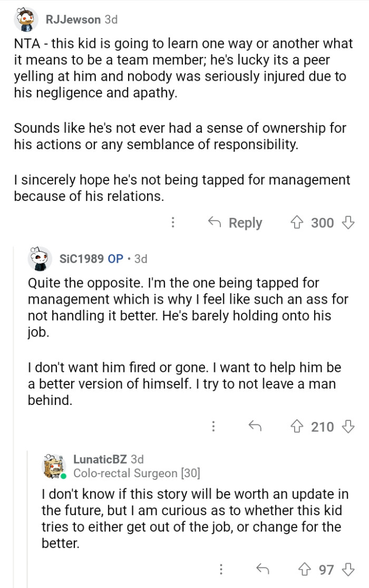Click LunaticBZ's avatar image
This screenshot has height=588, width=369.
[x=54, y=466]
